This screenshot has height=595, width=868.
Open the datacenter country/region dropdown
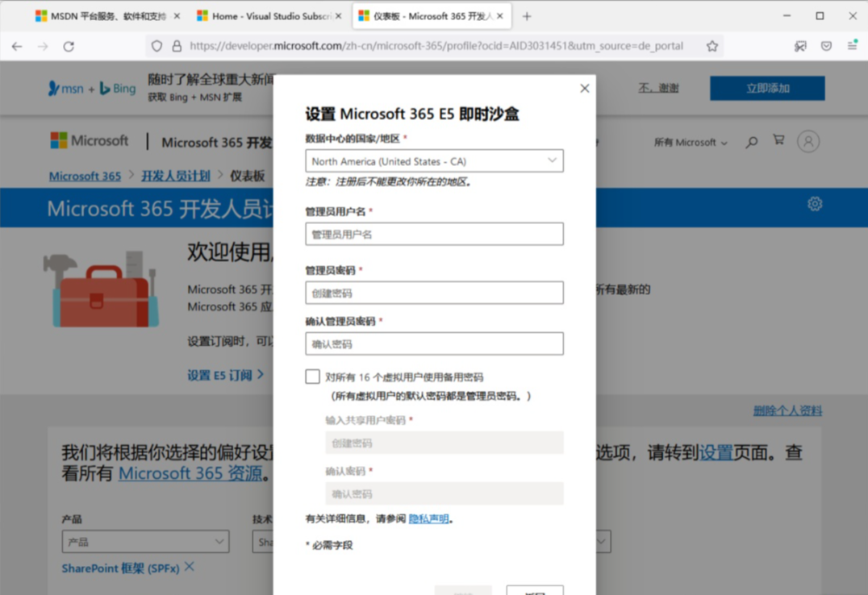tap(434, 161)
